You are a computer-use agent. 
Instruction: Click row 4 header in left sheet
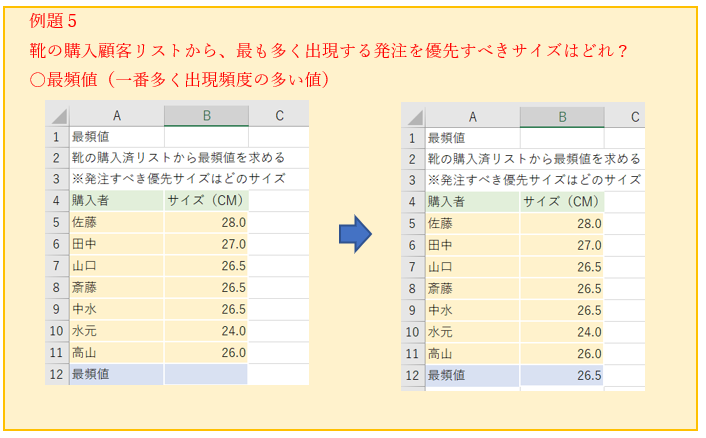pos(56,200)
